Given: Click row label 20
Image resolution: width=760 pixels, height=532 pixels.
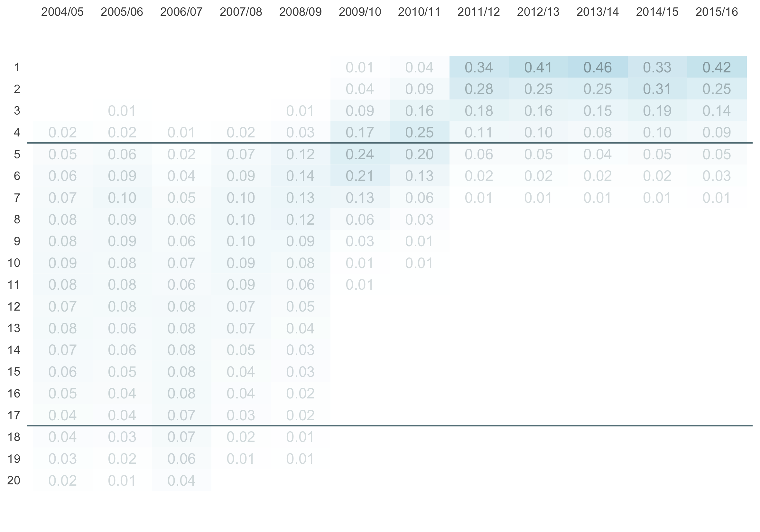Looking at the screenshot, I should [14, 481].
